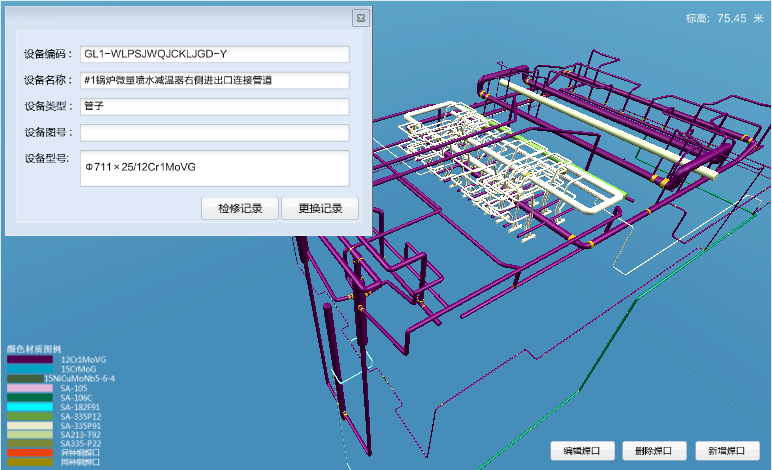Click the SA213-T92 legend swatch

tap(30, 435)
